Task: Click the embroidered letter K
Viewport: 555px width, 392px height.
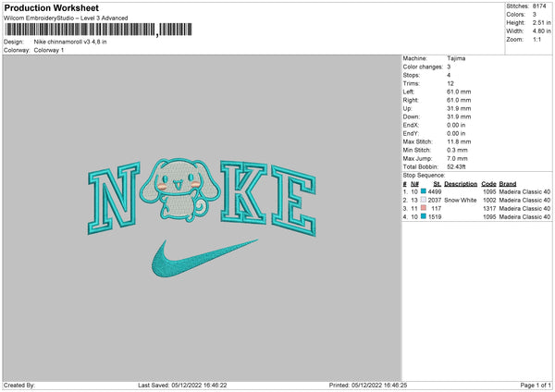Action: tap(243, 192)
